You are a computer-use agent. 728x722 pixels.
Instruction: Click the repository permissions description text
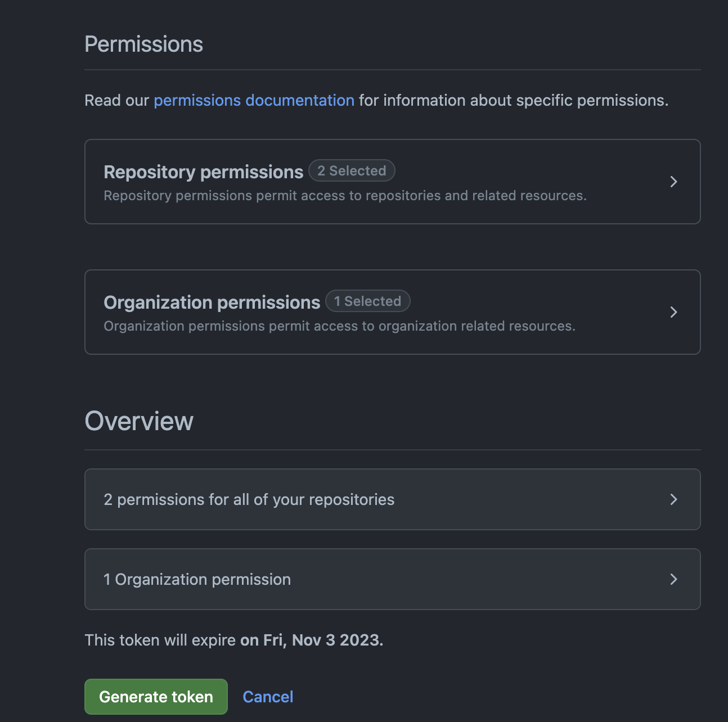pos(345,196)
